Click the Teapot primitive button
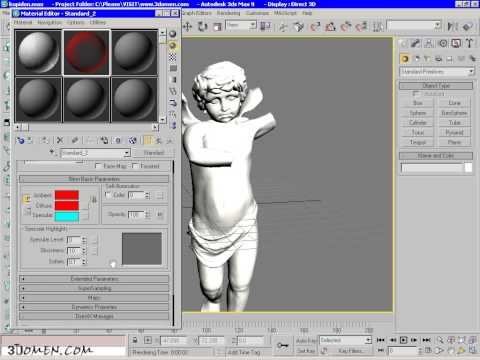Viewport: 480px width, 360px height. (418, 142)
